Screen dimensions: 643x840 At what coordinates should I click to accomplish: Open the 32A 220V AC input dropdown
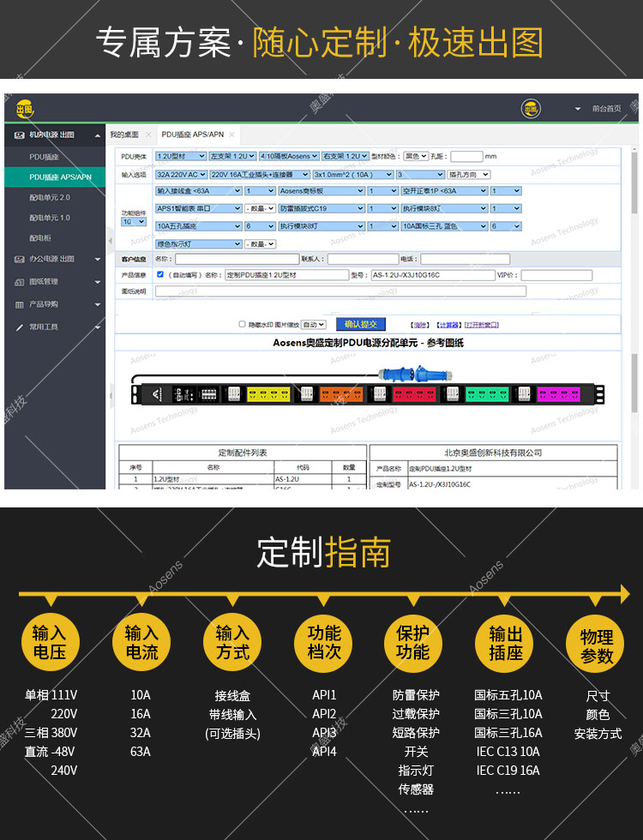[x=180, y=174]
